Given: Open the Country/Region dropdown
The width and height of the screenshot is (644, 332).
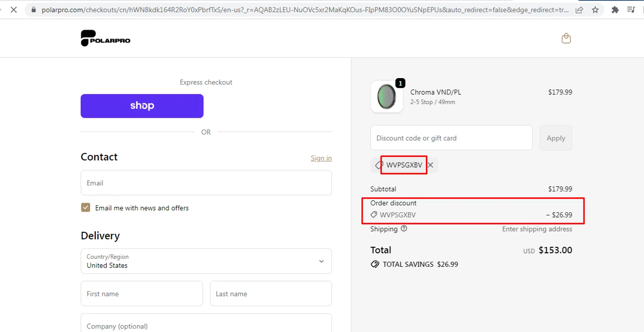Looking at the screenshot, I should tap(206, 261).
